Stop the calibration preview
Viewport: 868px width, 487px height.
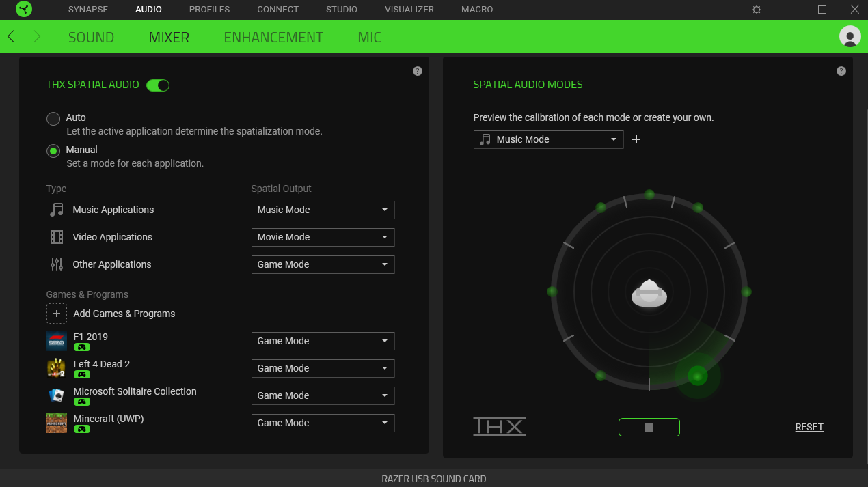[x=649, y=427]
